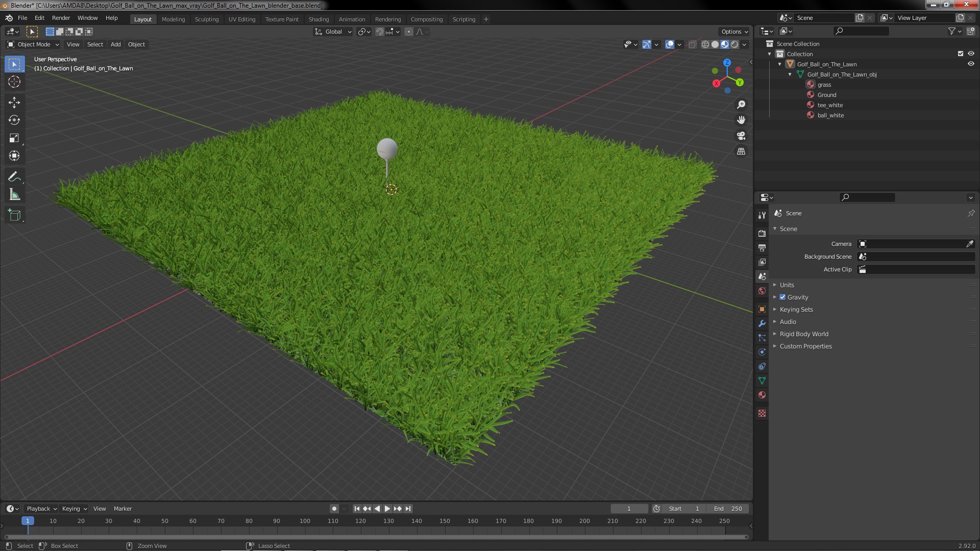
Task: Select the Move tool in the toolbar
Action: click(14, 103)
